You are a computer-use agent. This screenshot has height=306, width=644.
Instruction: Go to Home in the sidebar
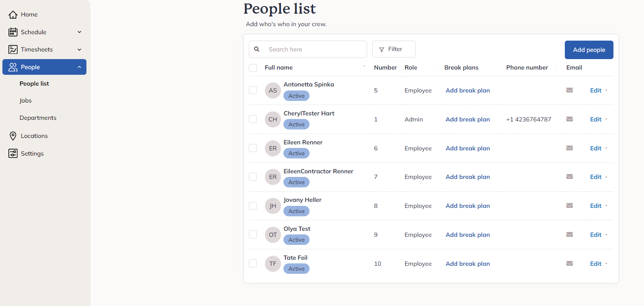point(29,14)
